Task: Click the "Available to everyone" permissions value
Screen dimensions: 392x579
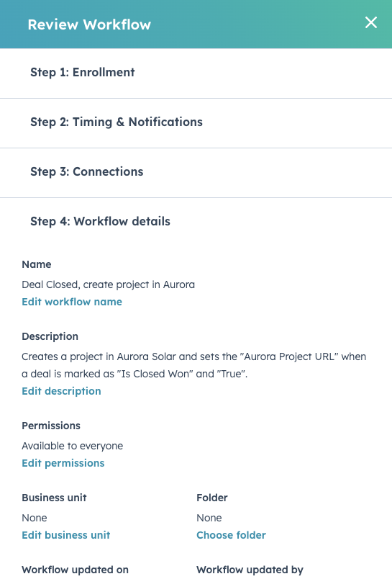Action: tap(72, 446)
